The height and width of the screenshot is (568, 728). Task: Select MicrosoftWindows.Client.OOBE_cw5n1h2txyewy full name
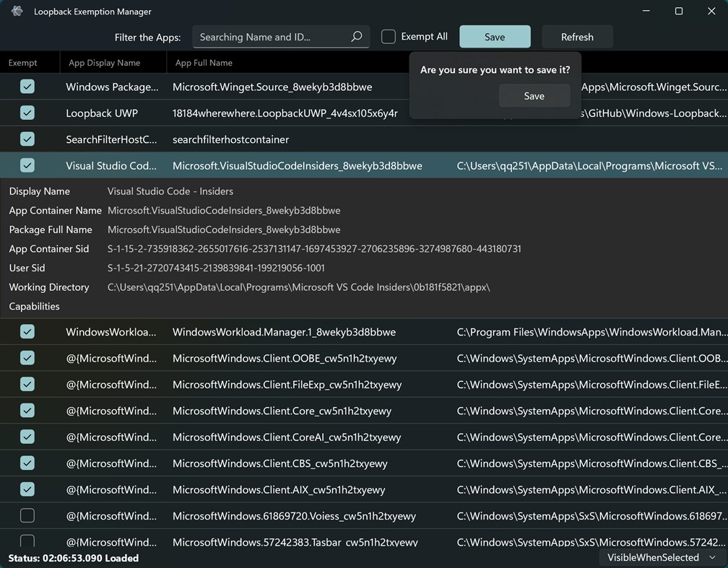tap(285, 358)
